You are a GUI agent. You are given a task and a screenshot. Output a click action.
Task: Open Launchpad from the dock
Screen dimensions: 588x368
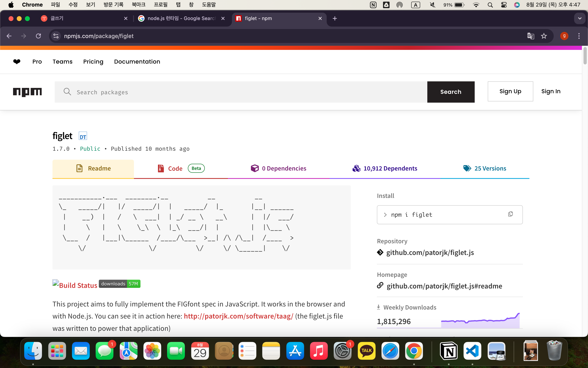[x=57, y=351]
